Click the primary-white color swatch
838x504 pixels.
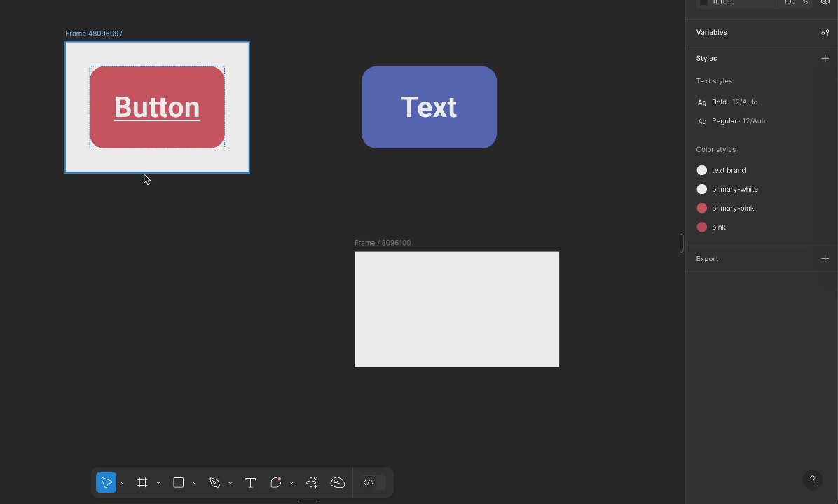[701, 189]
